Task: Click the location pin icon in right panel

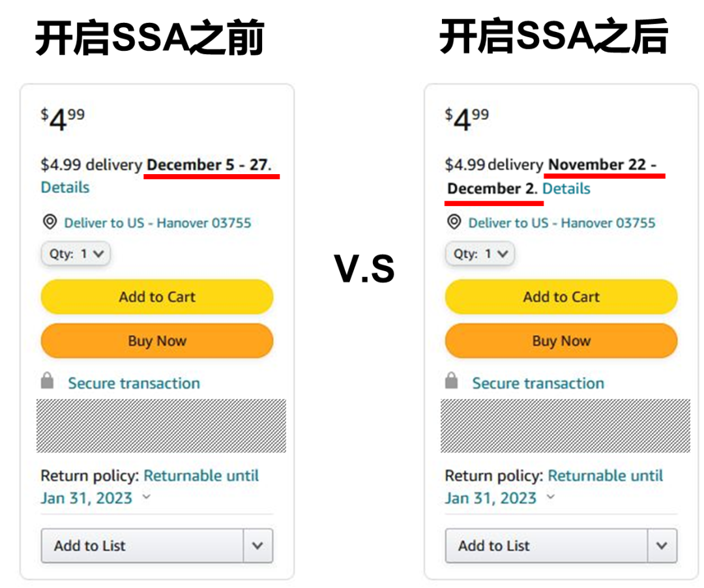Action: [x=454, y=222]
